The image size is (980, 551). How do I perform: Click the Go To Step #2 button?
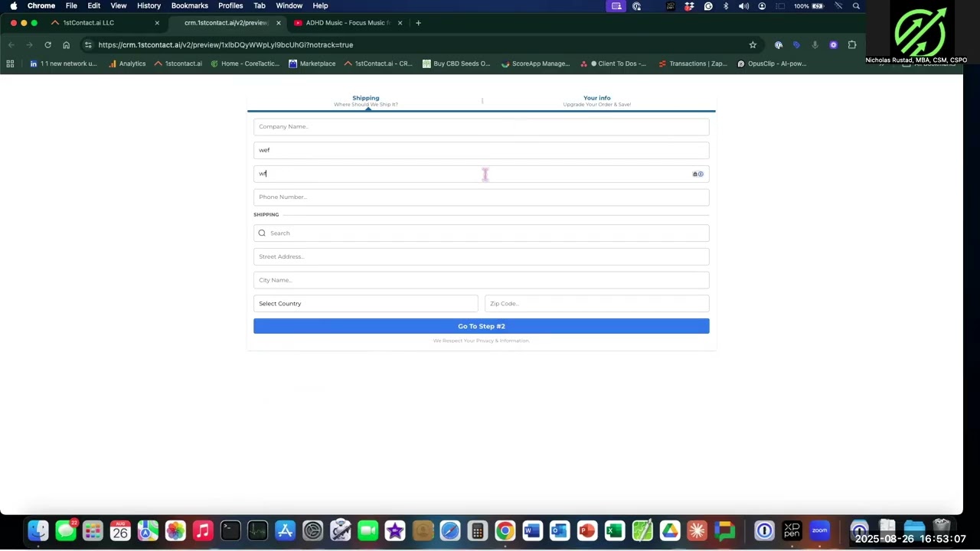pyautogui.click(x=482, y=326)
